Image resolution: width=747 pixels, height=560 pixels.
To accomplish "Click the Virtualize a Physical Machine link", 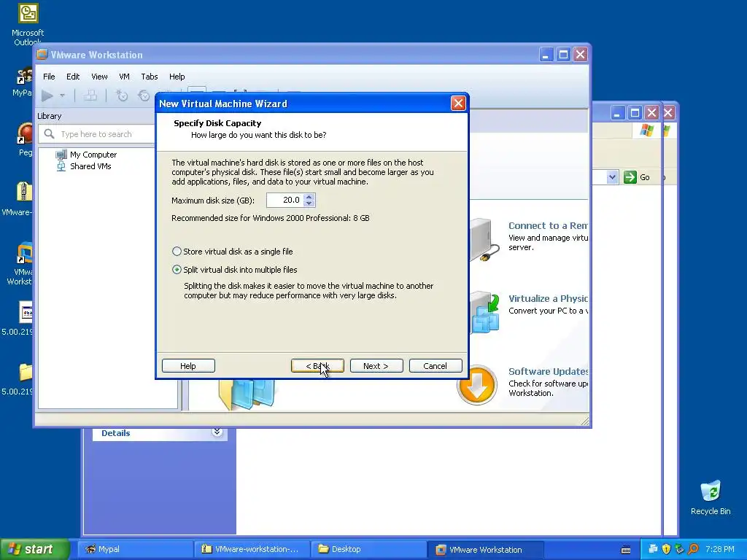I will point(548,298).
